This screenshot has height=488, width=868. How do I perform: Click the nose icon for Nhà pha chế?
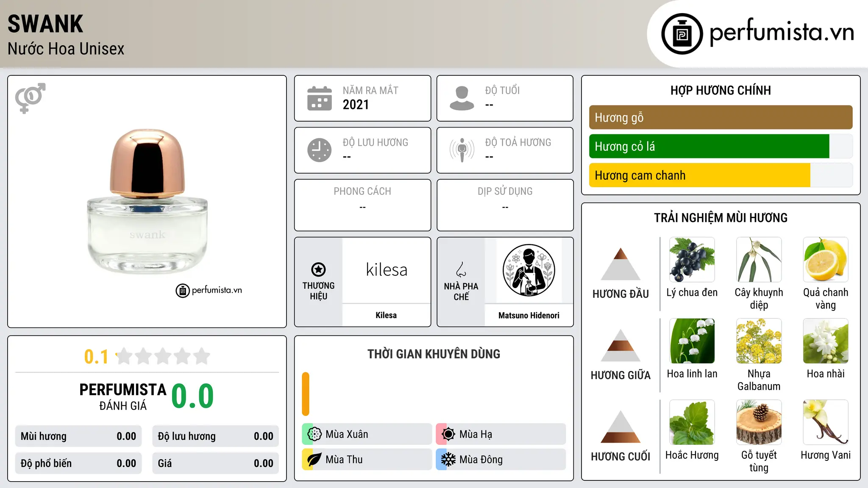coord(461,269)
